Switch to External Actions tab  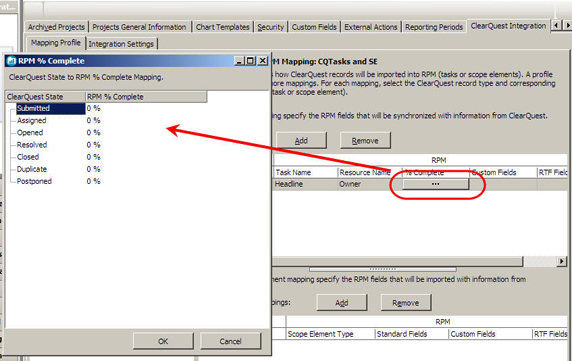coord(371,27)
